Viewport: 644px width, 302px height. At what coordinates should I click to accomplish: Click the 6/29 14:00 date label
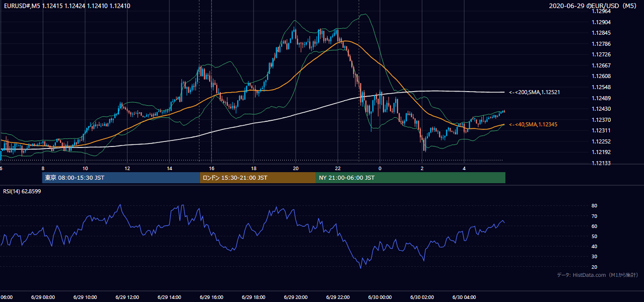point(169,297)
